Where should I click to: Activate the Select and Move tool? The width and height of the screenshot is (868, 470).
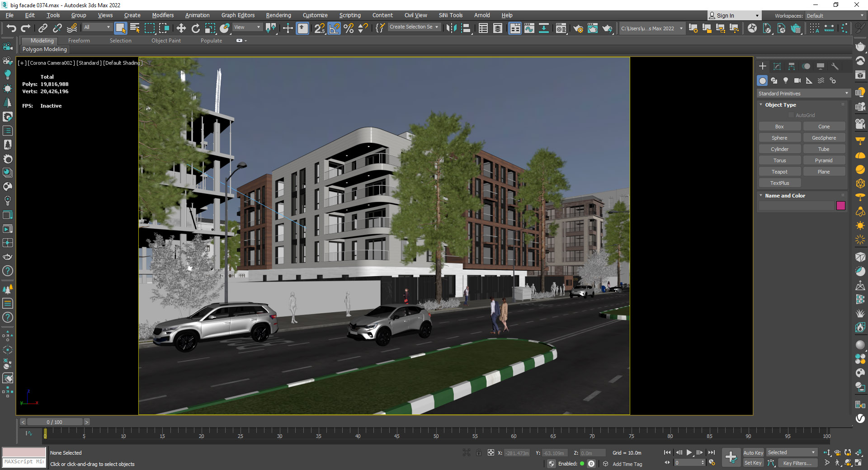point(181,28)
